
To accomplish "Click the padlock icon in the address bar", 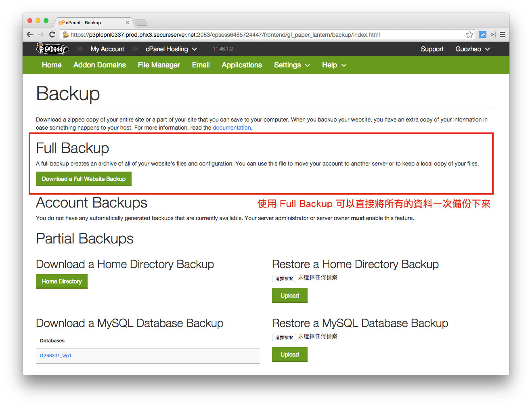I will click(65, 34).
